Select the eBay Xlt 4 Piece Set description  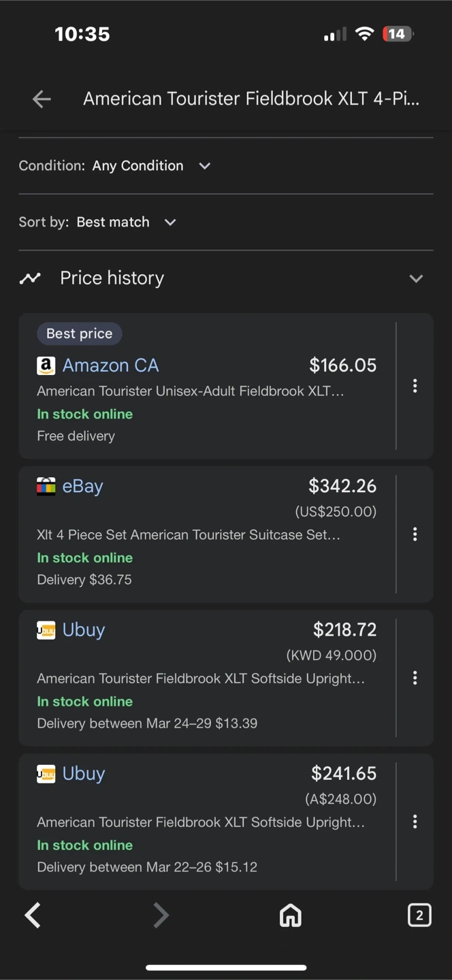[x=189, y=535]
